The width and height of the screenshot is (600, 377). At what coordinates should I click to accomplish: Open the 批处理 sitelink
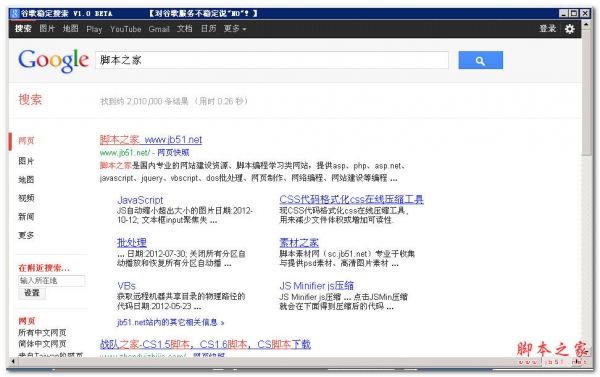click(x=132, y=242)
